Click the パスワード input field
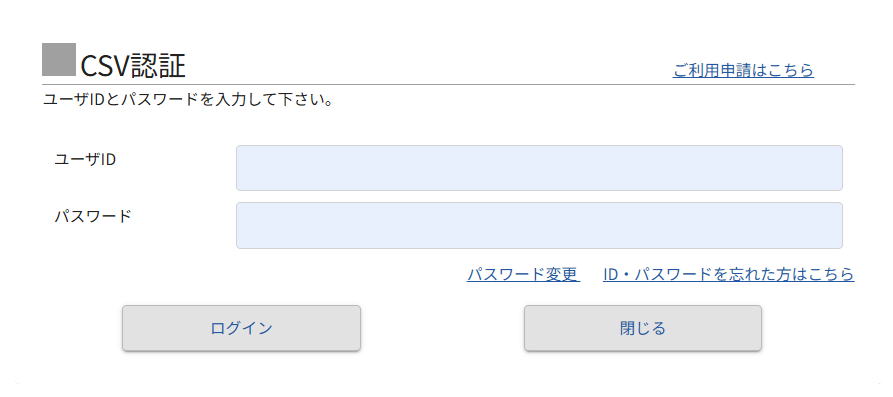 (x=539, y=226)
